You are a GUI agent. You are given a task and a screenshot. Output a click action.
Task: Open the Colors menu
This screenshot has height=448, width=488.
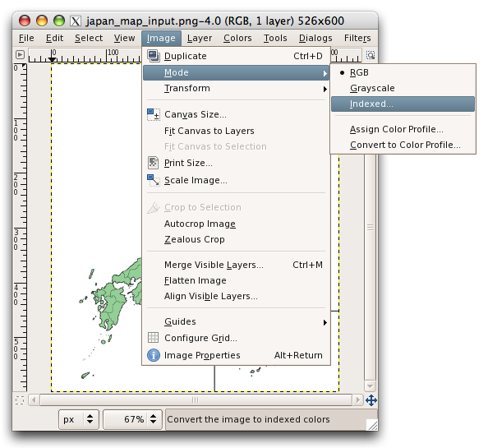pos(237,38)
